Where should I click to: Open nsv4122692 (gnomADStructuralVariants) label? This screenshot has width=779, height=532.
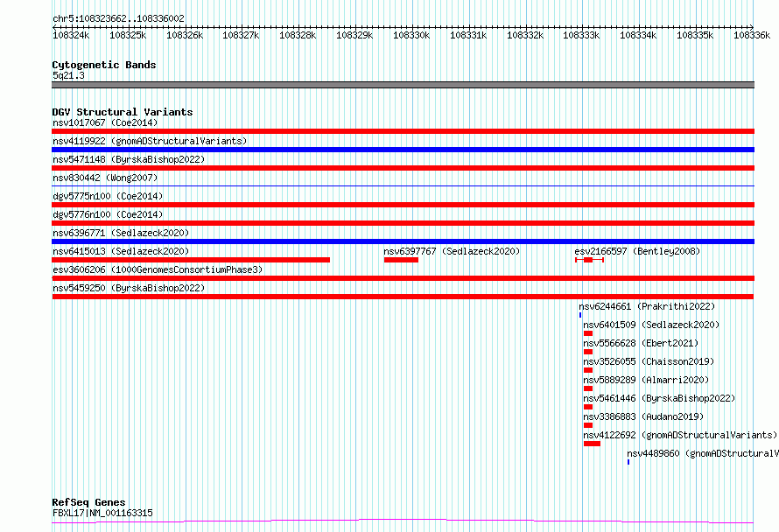(680, 435)
